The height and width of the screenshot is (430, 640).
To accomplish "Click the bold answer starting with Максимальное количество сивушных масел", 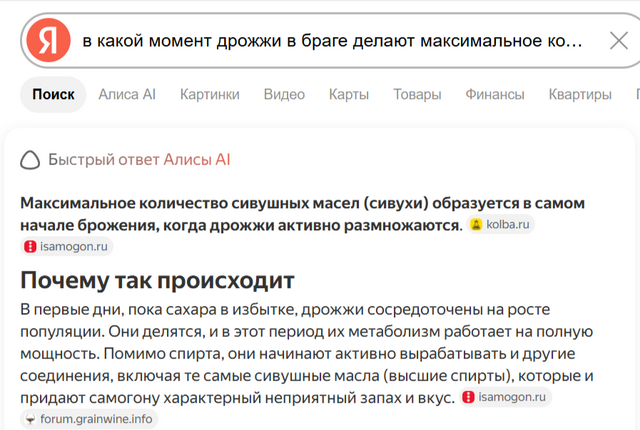I will tap(302, 214).
